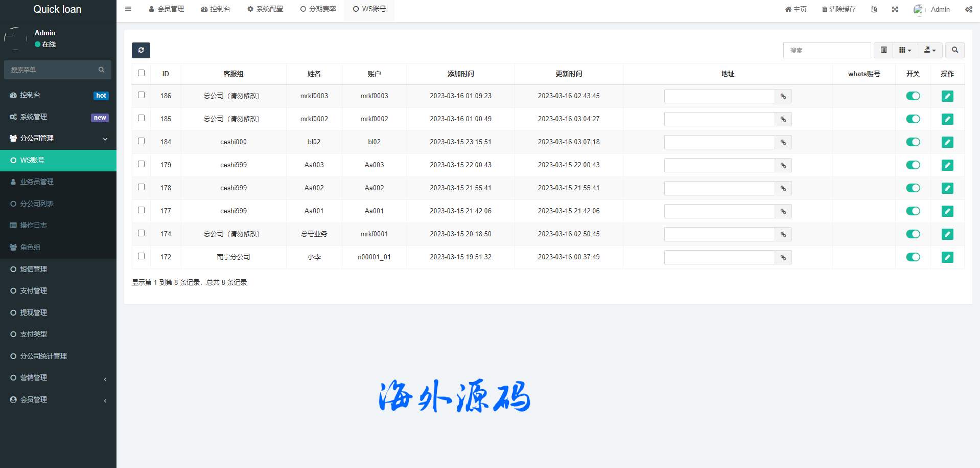Expand the 营销管理 sidebar menu
This screenshot has width=980, height=468.
(58, 378)
